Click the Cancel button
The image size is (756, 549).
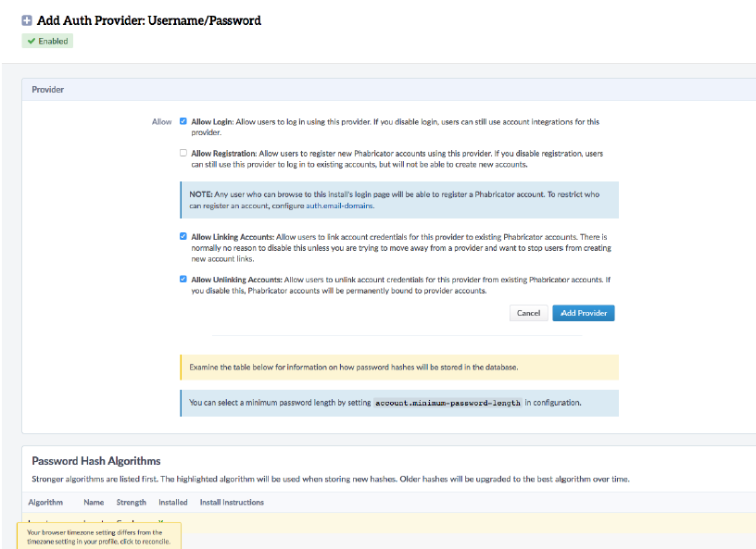528,313
